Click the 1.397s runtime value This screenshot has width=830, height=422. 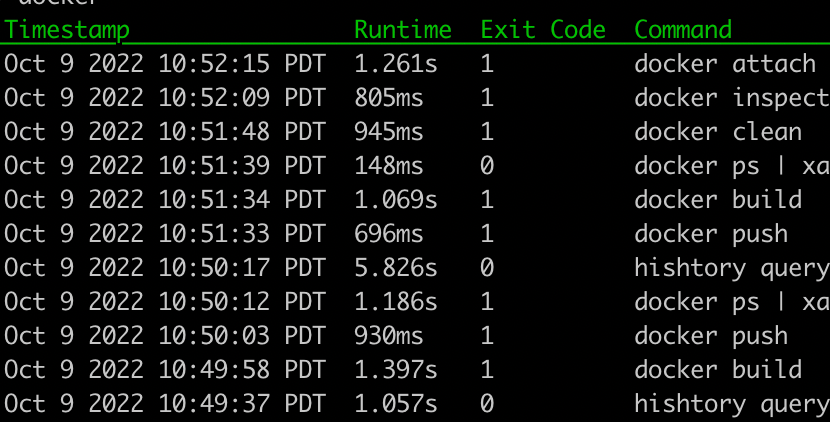tap(396, 370)
